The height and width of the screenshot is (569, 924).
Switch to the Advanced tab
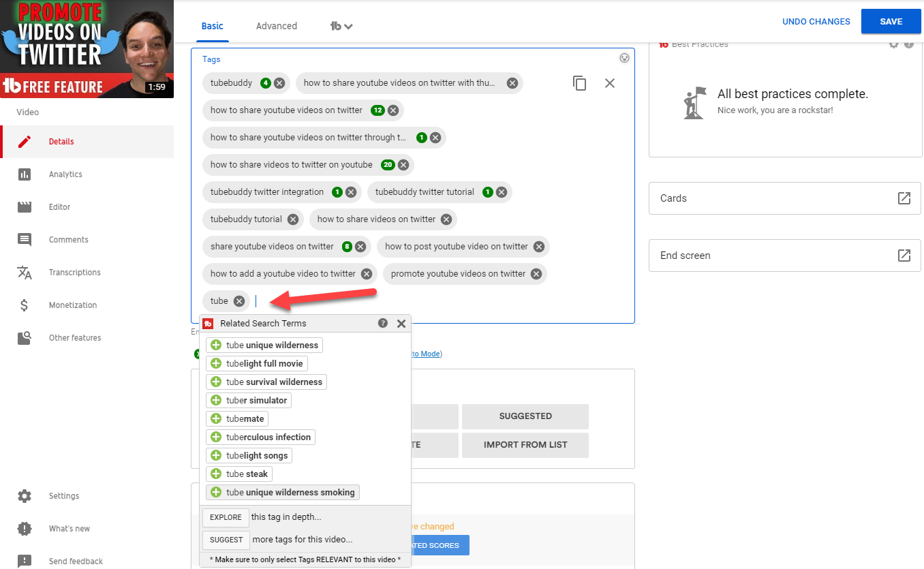pos(276,26)
